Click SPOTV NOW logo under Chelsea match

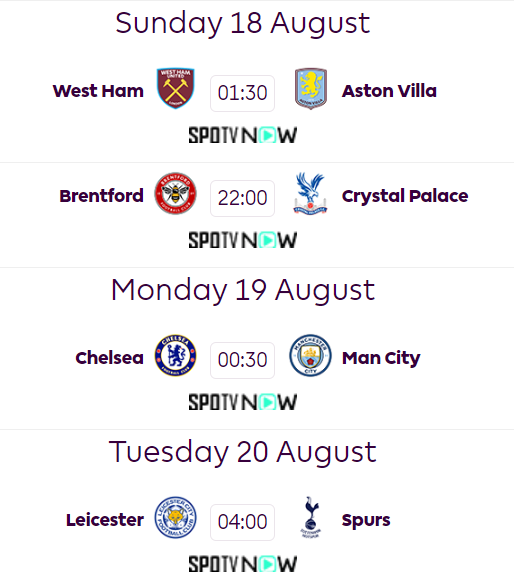(x=243, y=402)
